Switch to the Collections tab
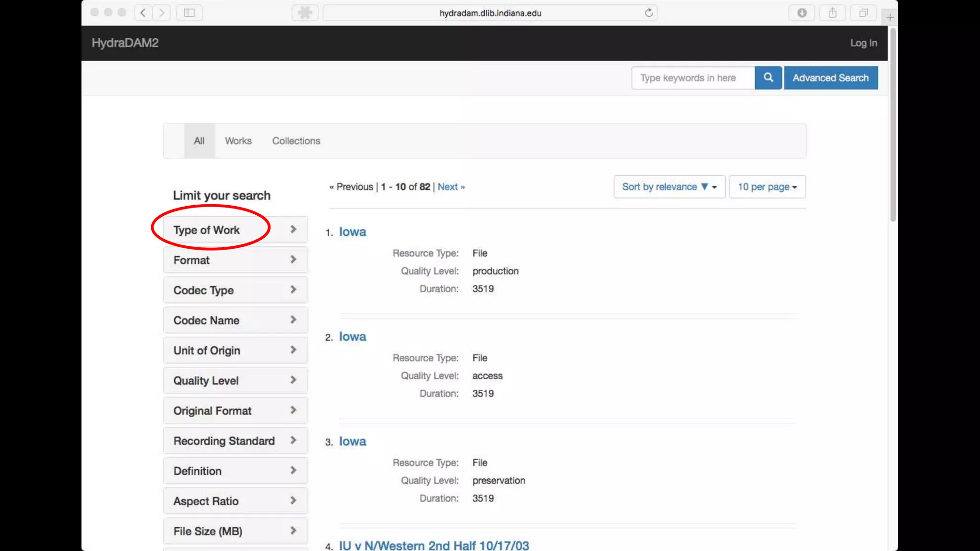980x551 pixels. click(296, 141)
